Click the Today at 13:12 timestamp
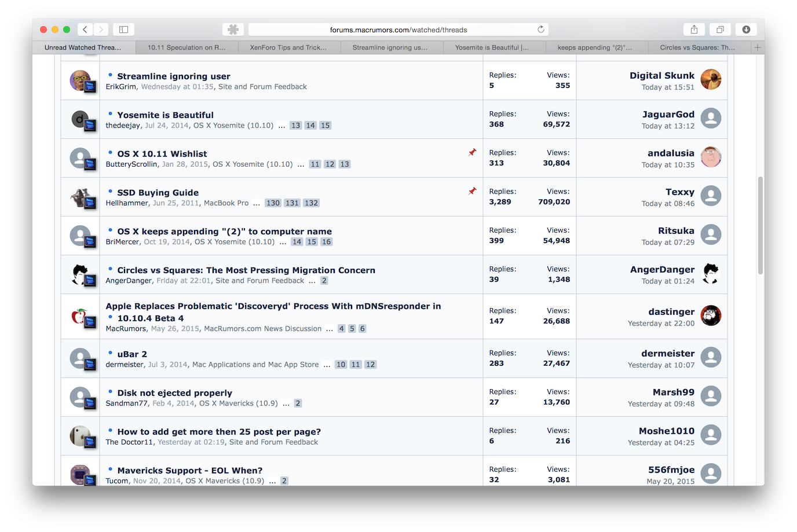 pyautogui.click(x=668, y=126)
